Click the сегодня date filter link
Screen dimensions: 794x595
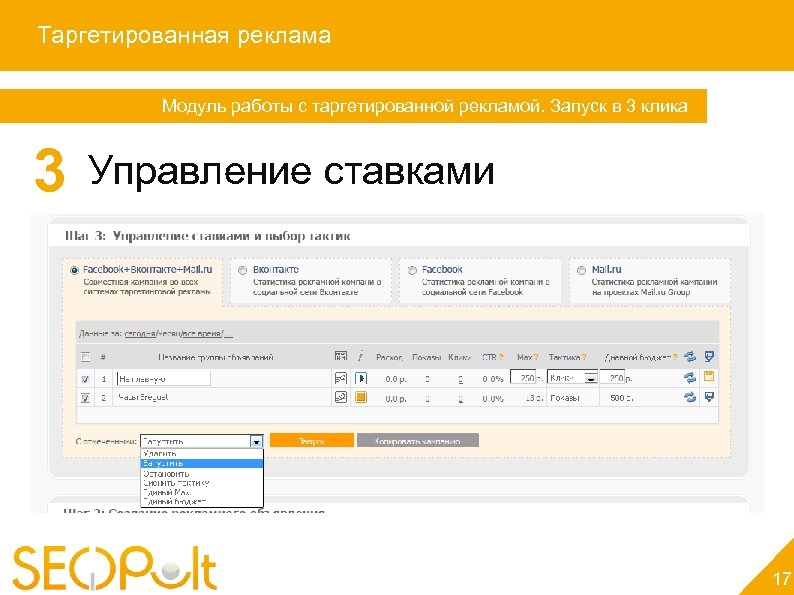click(x=139, y=334)
